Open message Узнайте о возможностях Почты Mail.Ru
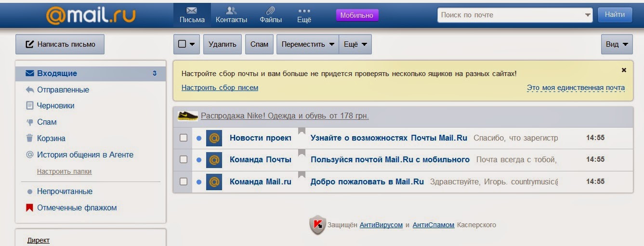The image size is (644, 246). pyautogui.click(x=389, y=138)
